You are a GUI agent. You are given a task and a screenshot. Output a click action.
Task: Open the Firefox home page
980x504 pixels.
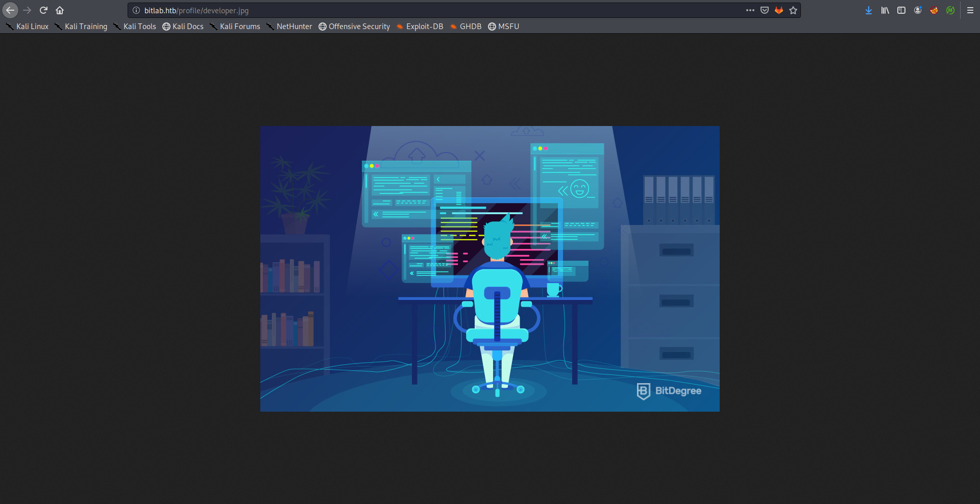point(60,10)
